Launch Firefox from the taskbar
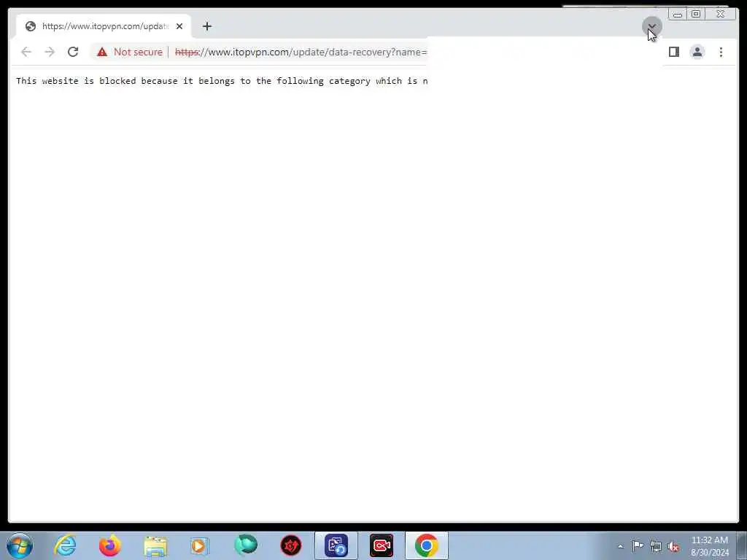This screenshot has height=560, width=747. click(110, 545)
